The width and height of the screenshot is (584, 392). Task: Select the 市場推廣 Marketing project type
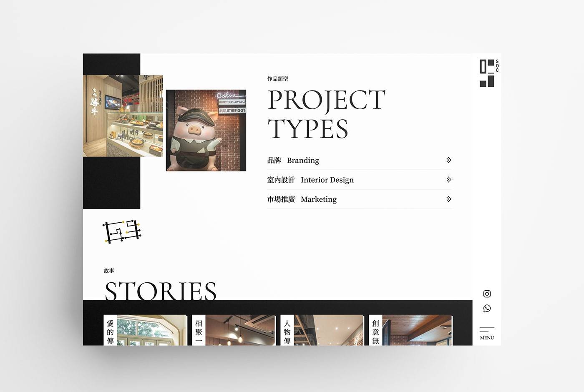[x=302, y=200]
